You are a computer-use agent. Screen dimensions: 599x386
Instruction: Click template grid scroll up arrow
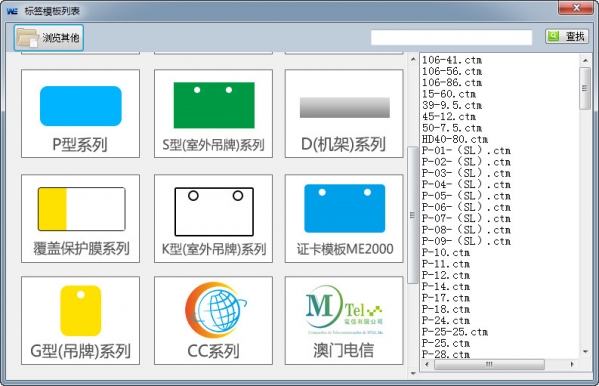coord(413,59)
